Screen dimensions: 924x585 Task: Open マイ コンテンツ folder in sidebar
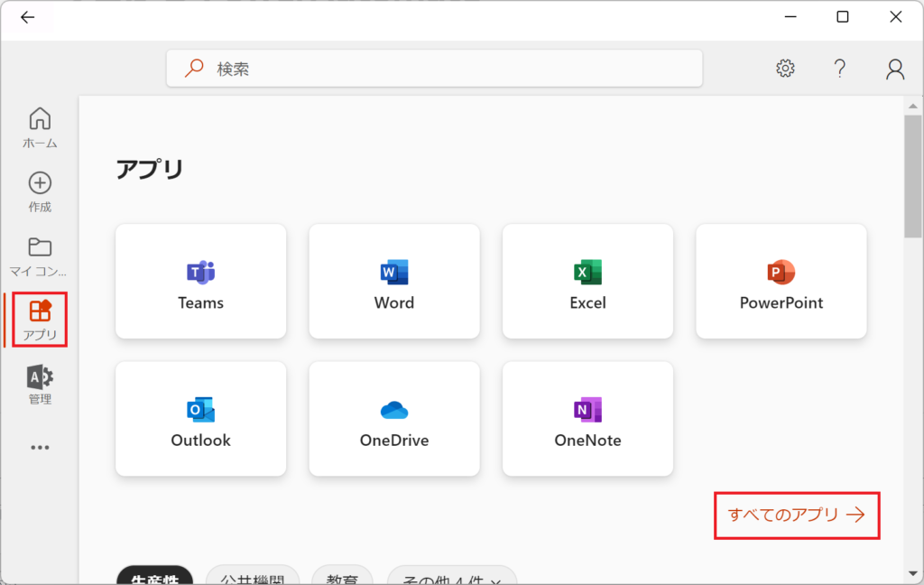pyautogui.click(x=40, y=256)
